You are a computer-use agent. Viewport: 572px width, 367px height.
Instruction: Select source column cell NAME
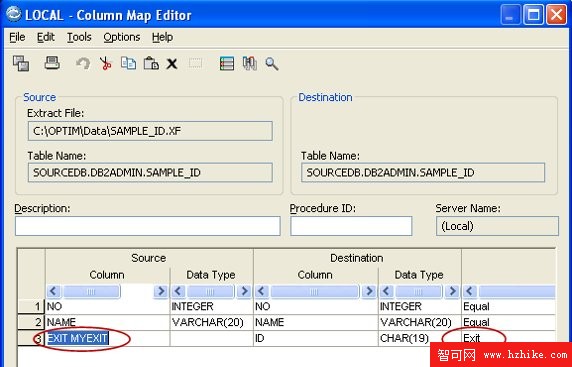click(x=108, y=322)
